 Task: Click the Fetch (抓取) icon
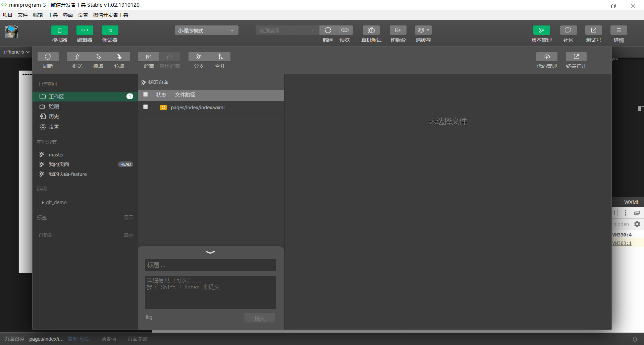coord(99,57)
